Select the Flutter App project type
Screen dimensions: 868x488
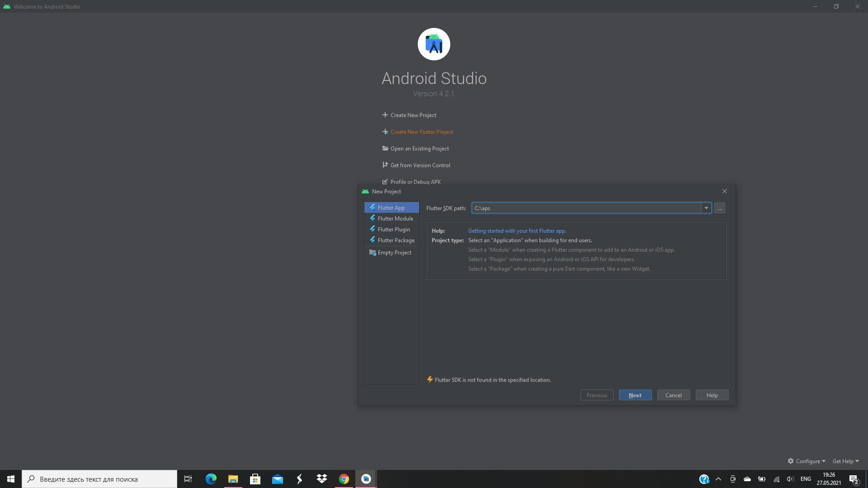point(392,207)
